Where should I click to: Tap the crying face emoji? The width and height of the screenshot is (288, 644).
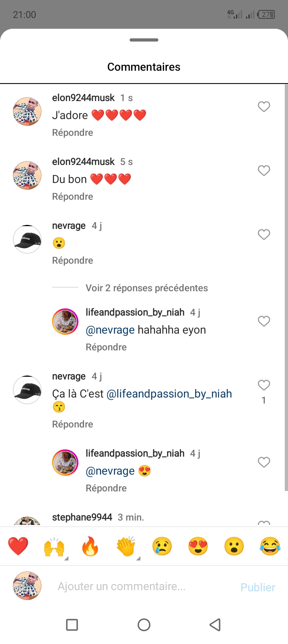tap(162, 546)
